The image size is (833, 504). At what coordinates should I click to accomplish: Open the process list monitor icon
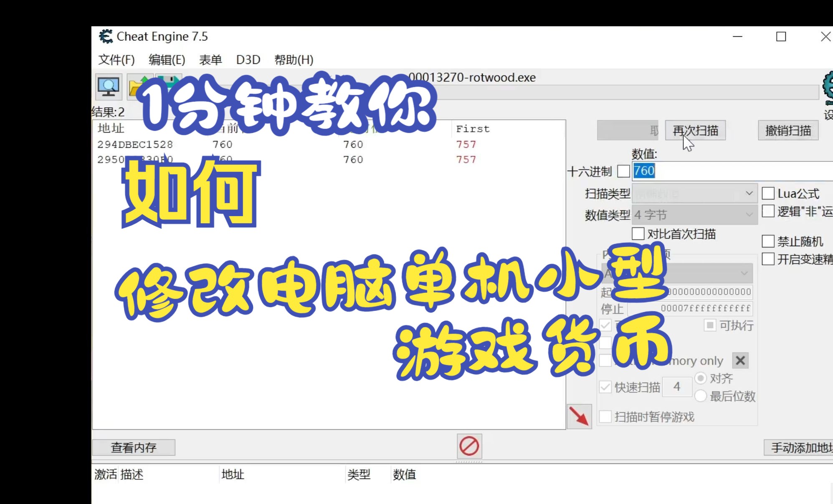coord(109,87)
